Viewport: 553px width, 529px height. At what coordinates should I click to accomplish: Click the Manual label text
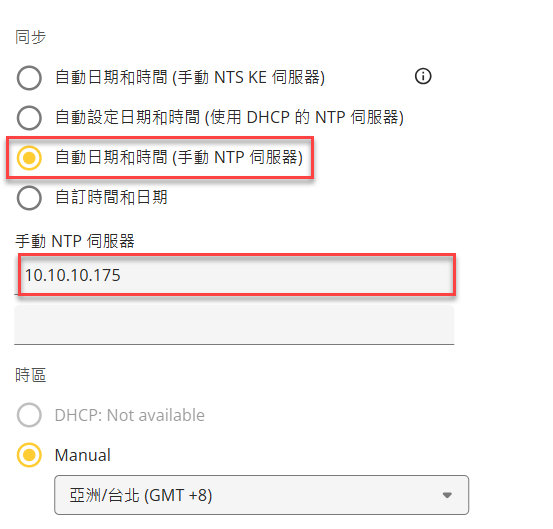coord(83,455)
